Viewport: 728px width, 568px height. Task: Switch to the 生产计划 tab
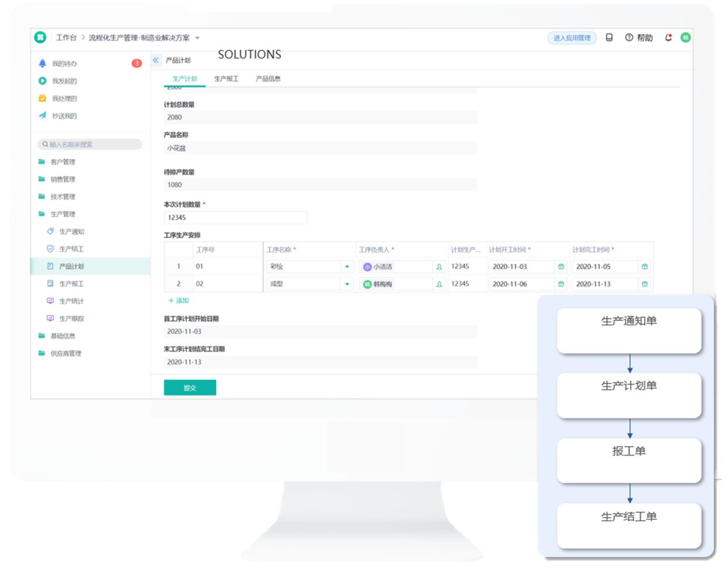[x=184, y=78]
